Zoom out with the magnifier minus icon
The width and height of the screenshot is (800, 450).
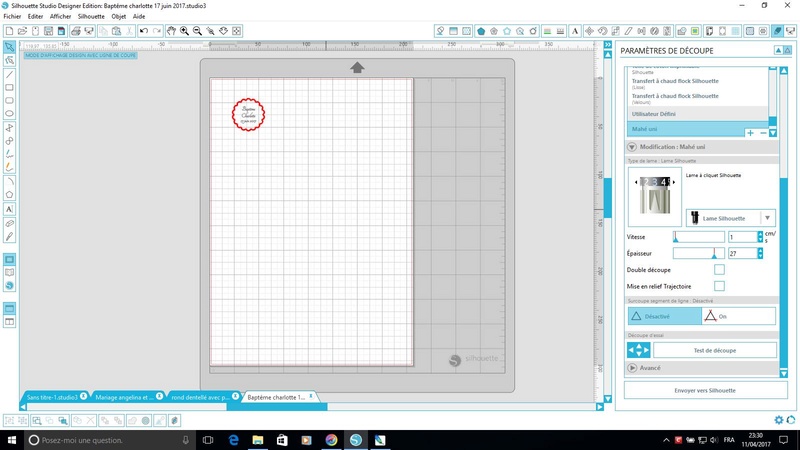197,31
